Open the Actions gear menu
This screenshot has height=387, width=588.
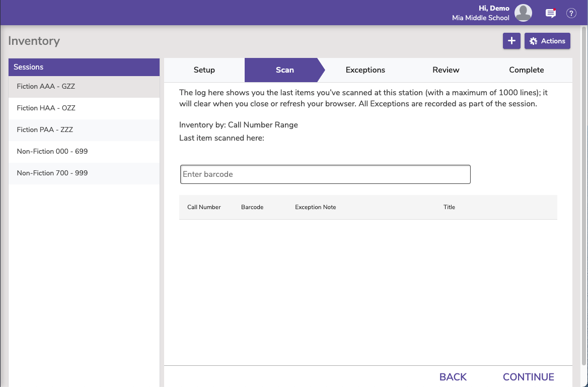[x=547, y=41]
